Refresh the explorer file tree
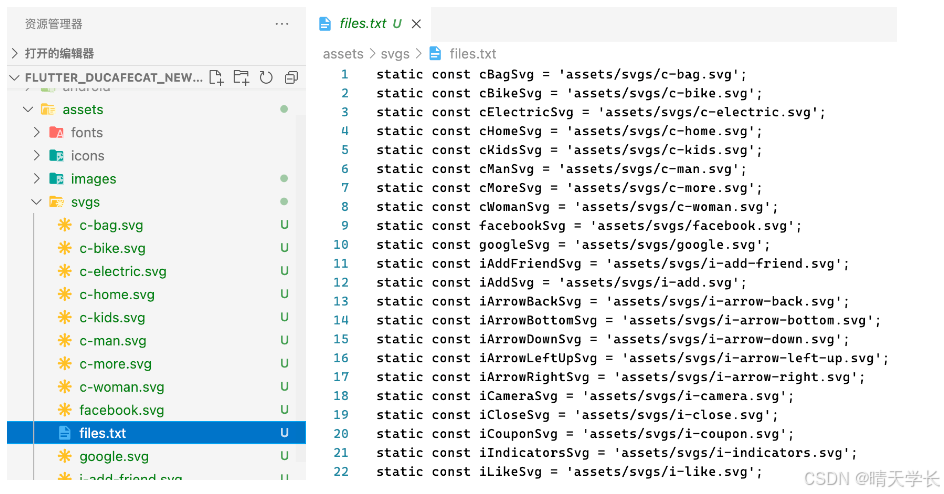The height and width of the screenshot is (494, 944). [x=266, y=77]
